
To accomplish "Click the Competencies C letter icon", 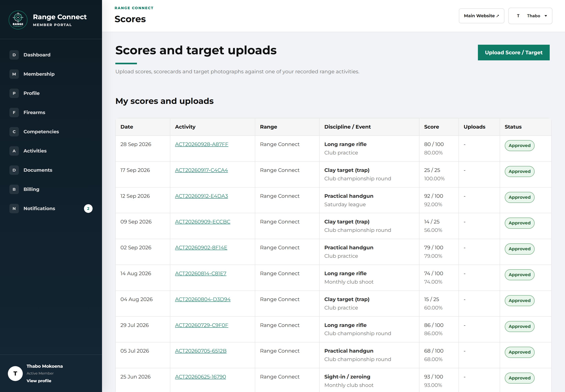I will pos(14,132).
